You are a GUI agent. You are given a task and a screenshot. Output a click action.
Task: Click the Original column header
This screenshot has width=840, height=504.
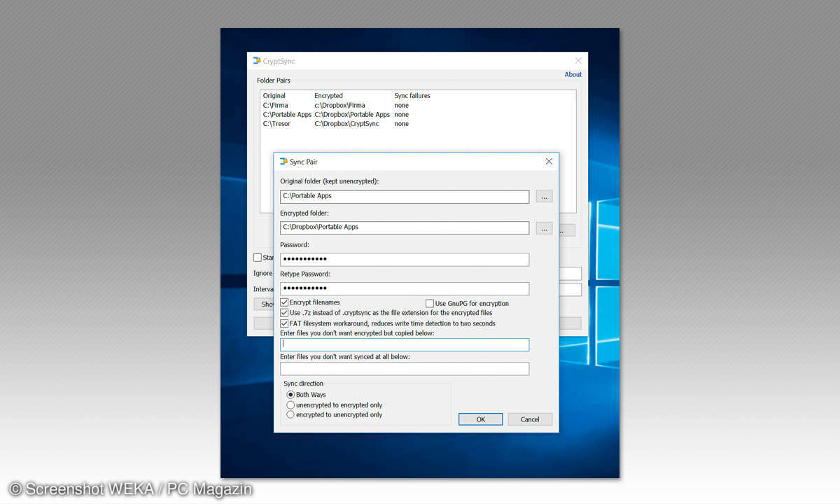coord(274,96)
